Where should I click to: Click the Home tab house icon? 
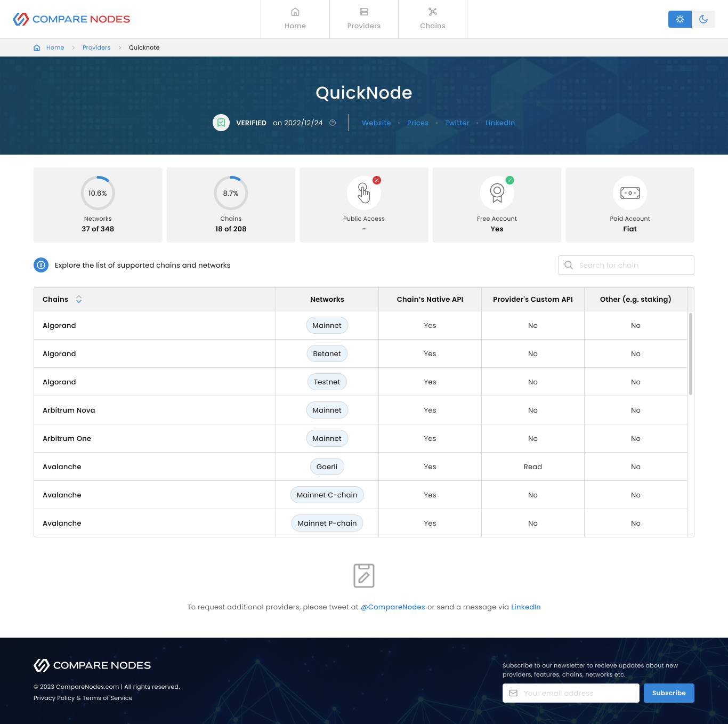295,12
